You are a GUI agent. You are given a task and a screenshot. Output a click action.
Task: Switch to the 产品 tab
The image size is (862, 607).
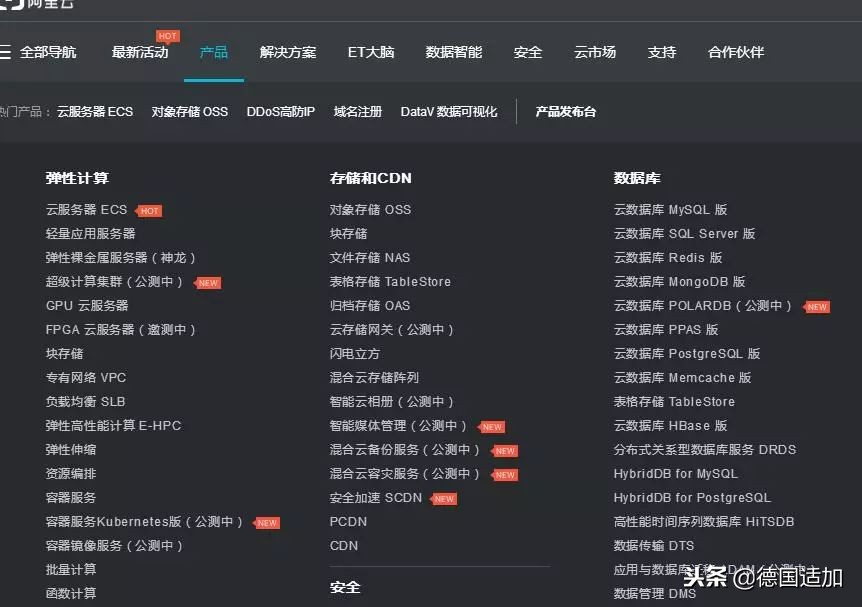pyautogui.click(x=213, y=51)
